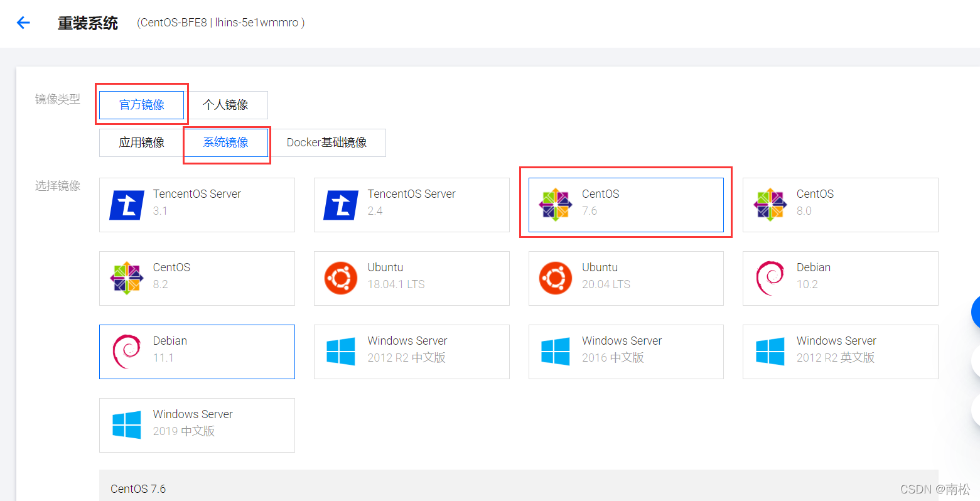
Task: Choose the CentOS 7.6 image card
Action: [x=626, y=205]
